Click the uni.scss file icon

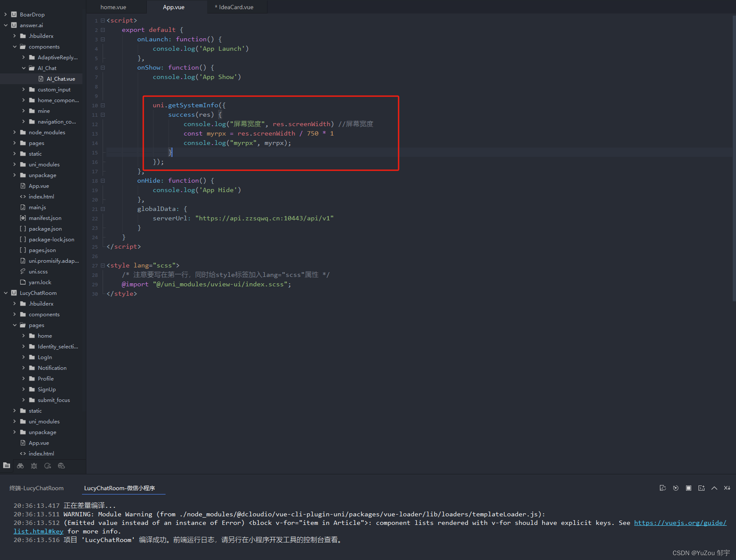point(23,271)
